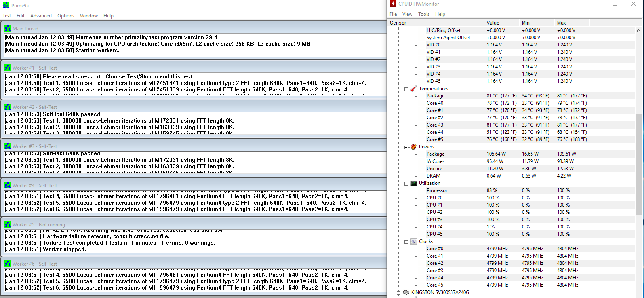
Task: Click the drive icon beside KINGSTON SV300S37A240G
Action: [406, 292]
